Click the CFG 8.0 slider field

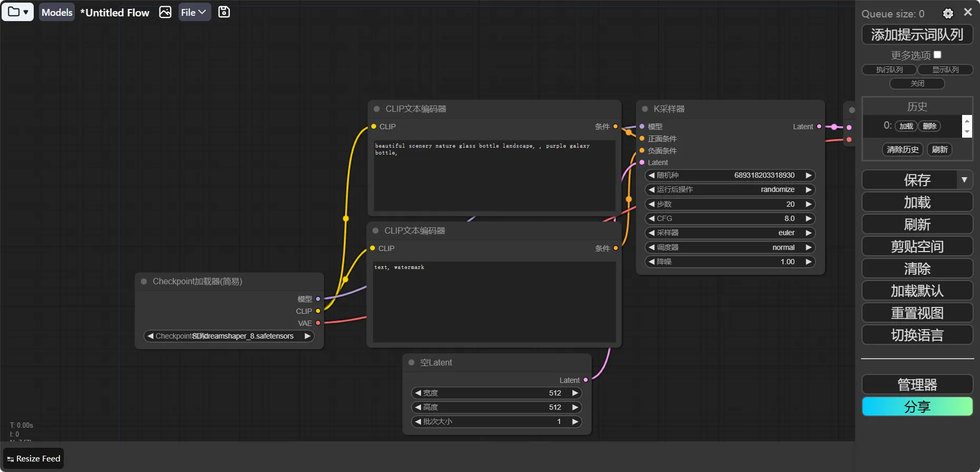click(x=730, y=218)
